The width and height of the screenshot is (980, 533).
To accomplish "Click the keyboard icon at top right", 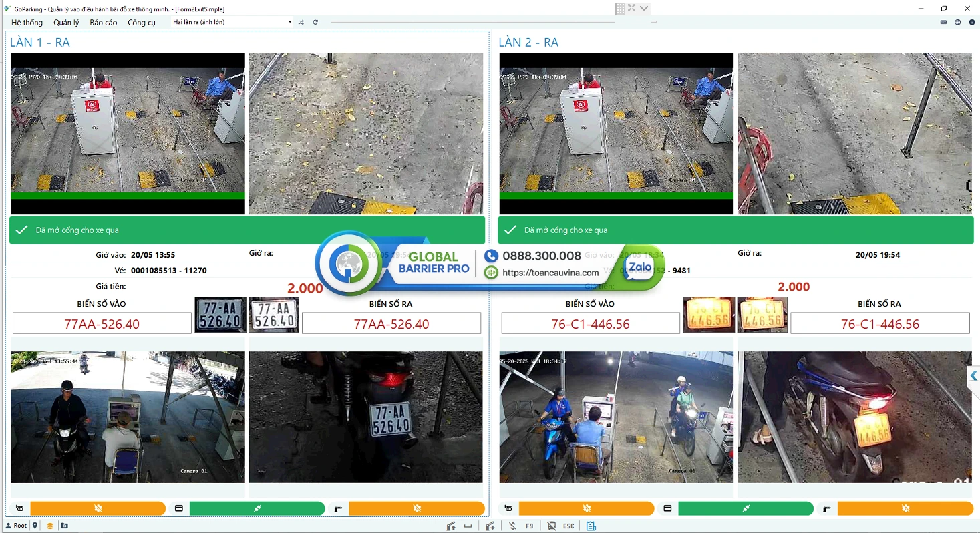I will click(943, 22).
